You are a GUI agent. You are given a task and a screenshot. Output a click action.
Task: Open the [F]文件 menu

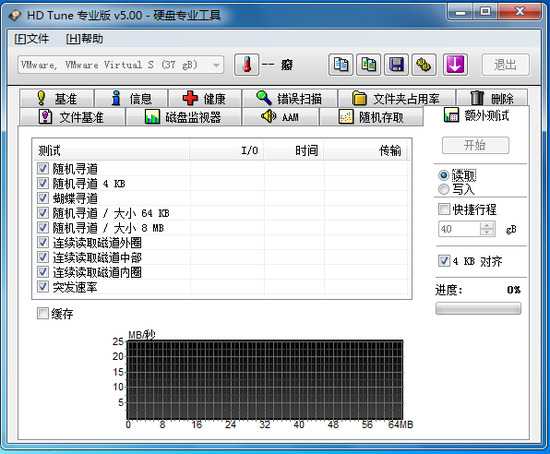coord(32,39)
